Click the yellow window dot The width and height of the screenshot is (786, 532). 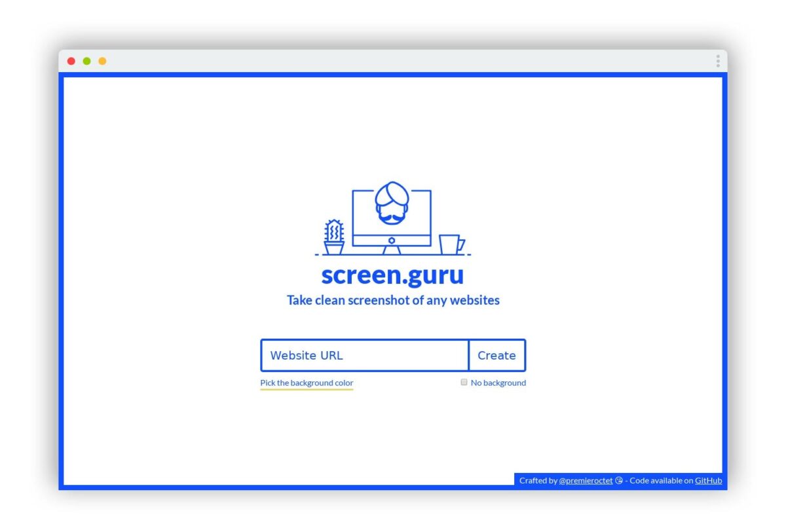[102, 61]
